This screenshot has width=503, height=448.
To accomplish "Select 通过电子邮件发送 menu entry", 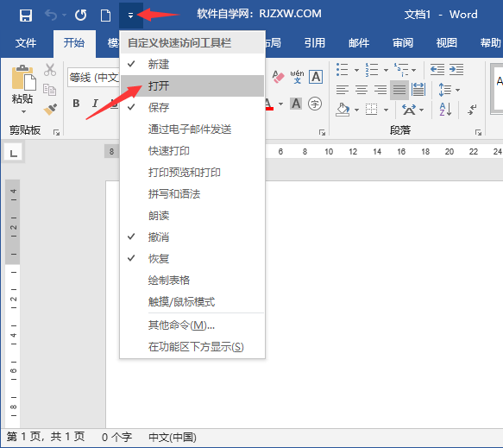I will (x=192, y=129).
